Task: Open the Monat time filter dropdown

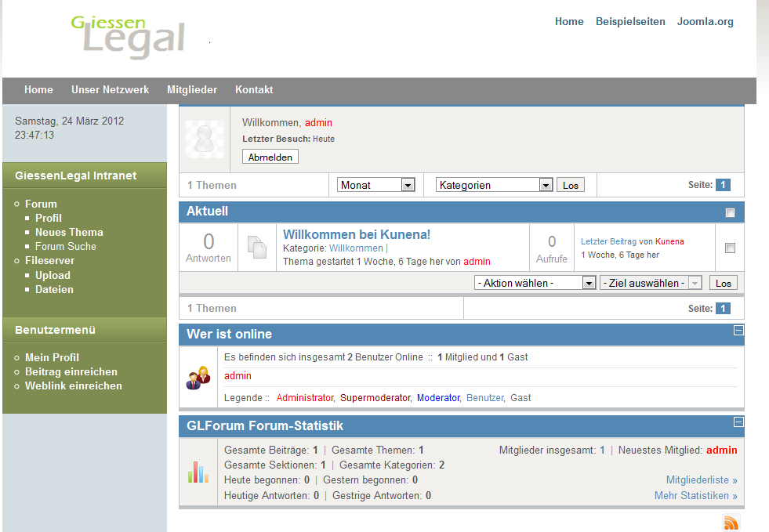Action: tap(375, 185)
